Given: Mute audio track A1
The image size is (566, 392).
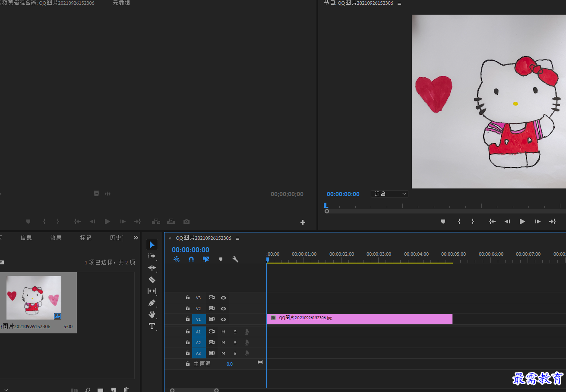Looking at the screenshot, I should coord(223,332).
